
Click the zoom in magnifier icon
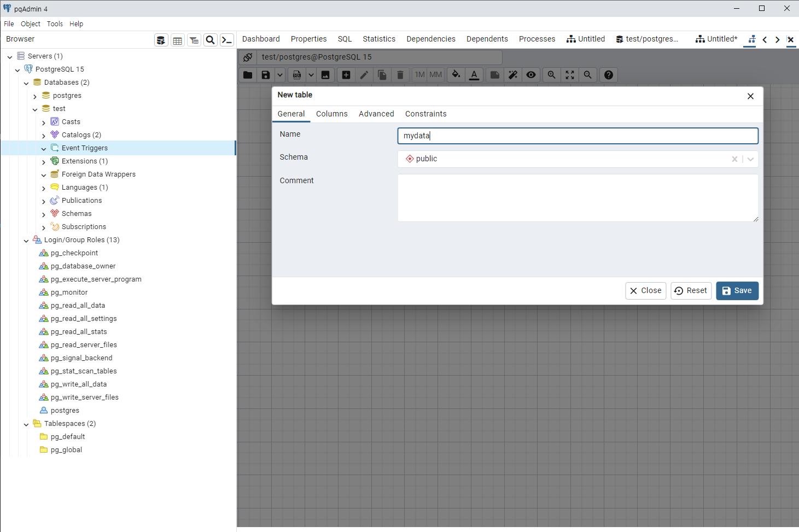(552, 75)
